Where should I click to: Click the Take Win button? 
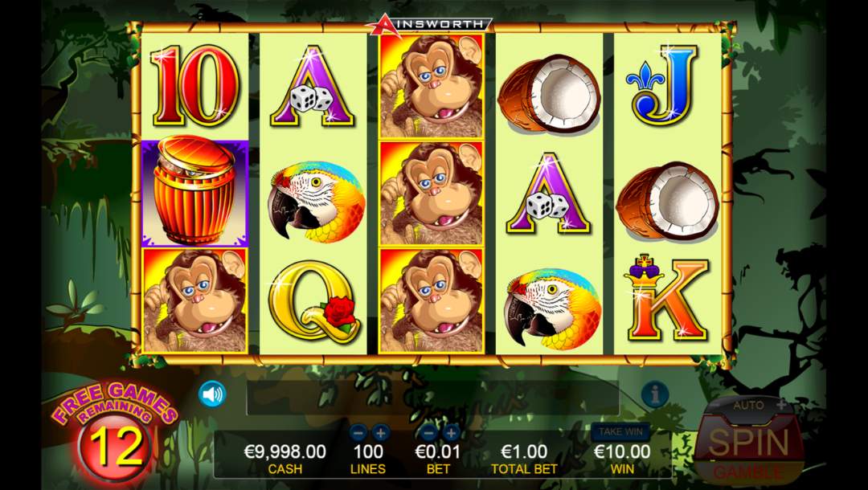[x=620, y=431]
